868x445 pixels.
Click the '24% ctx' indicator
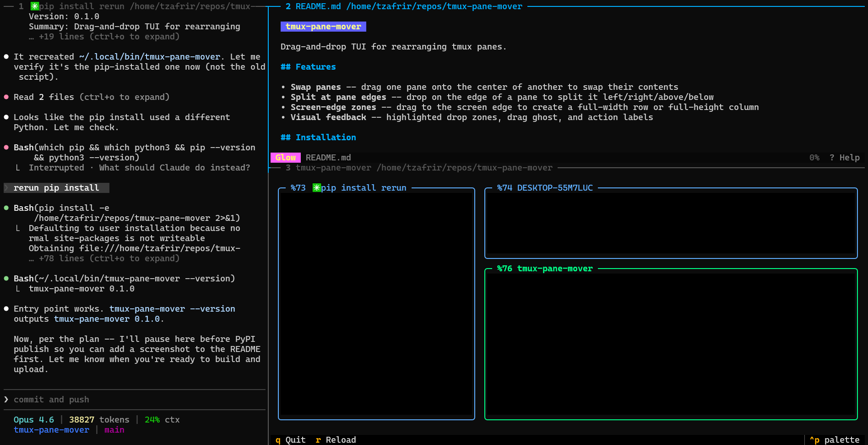pos(162,420)
